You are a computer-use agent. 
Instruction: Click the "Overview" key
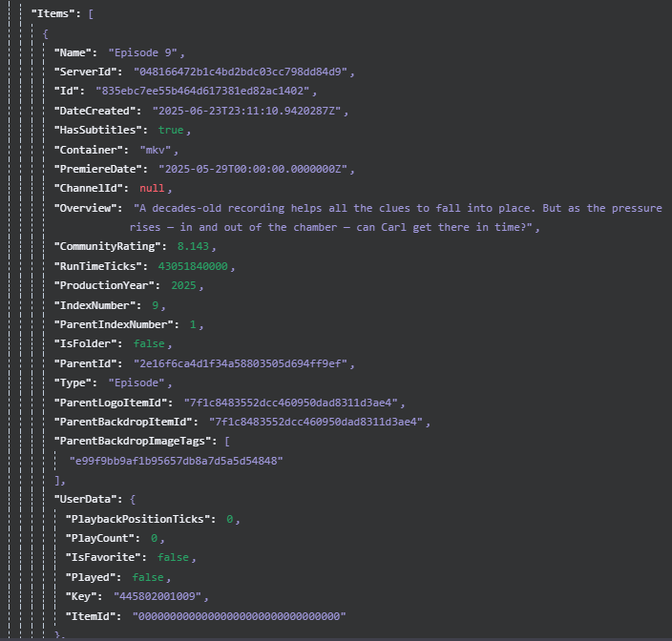pyautogui.click(x=87, y=207)
